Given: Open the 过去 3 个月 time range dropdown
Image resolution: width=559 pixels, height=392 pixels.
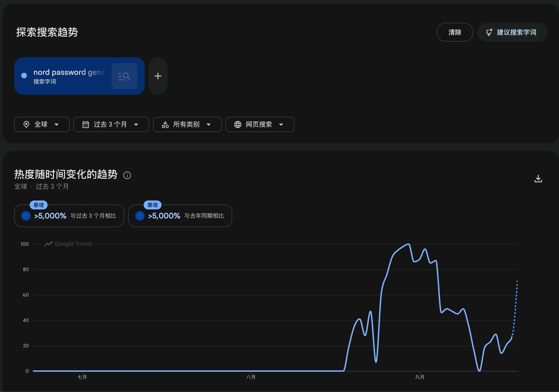Looking at the screenshot, I should (x=111, y=124).
